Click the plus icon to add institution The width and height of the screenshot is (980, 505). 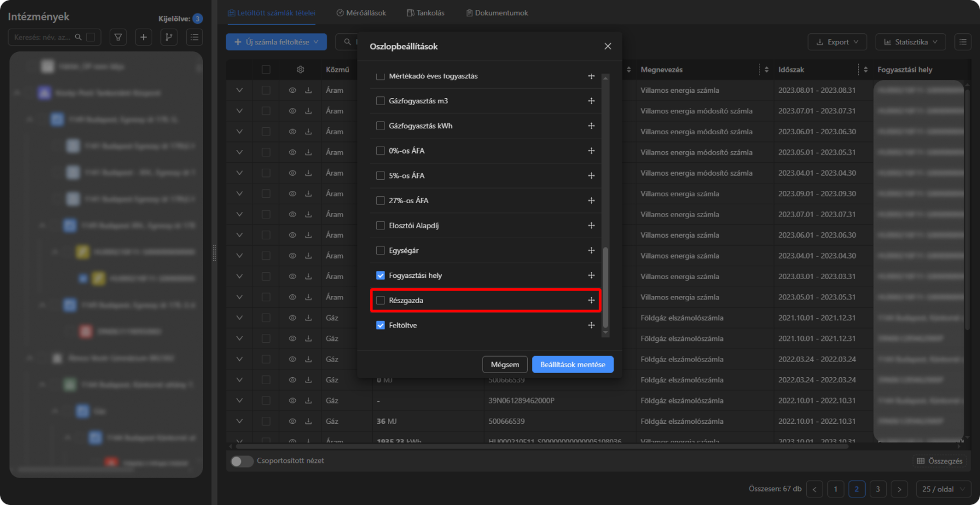tap(143, 37)
